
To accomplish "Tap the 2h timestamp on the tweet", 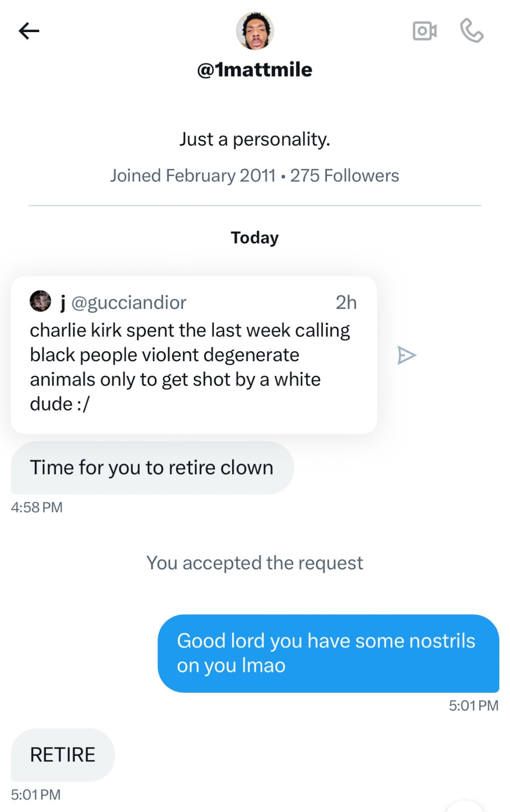I will click(346, 303).
